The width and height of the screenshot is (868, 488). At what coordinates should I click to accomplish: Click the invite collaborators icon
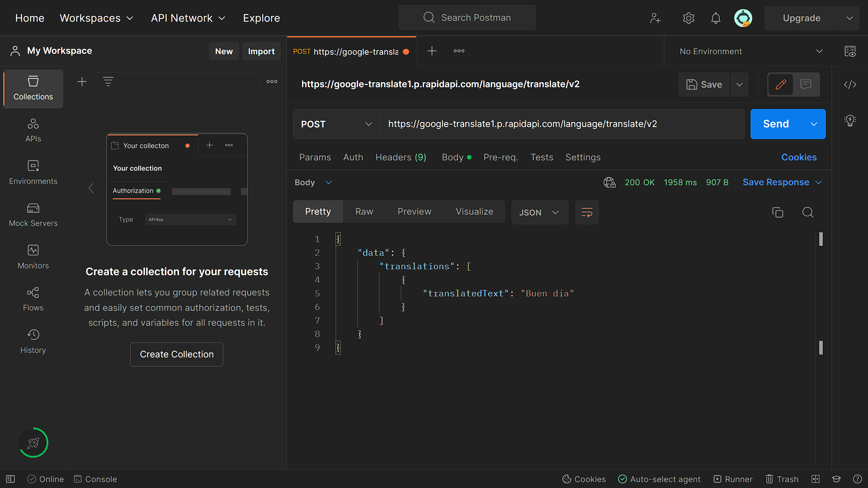click(x=655, y=18)
